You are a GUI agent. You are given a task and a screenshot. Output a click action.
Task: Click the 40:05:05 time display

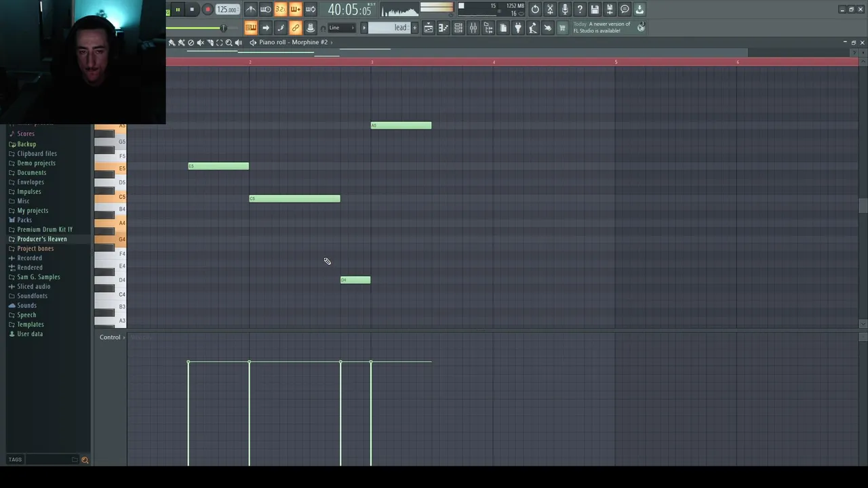pyautogui.click(x=350, y=9)
